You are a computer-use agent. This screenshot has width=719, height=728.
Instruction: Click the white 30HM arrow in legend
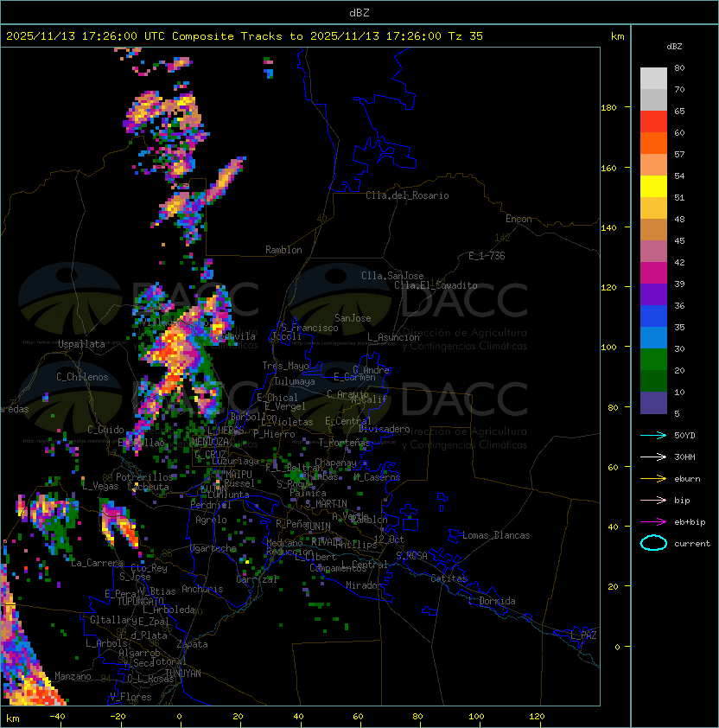point(653,457)
